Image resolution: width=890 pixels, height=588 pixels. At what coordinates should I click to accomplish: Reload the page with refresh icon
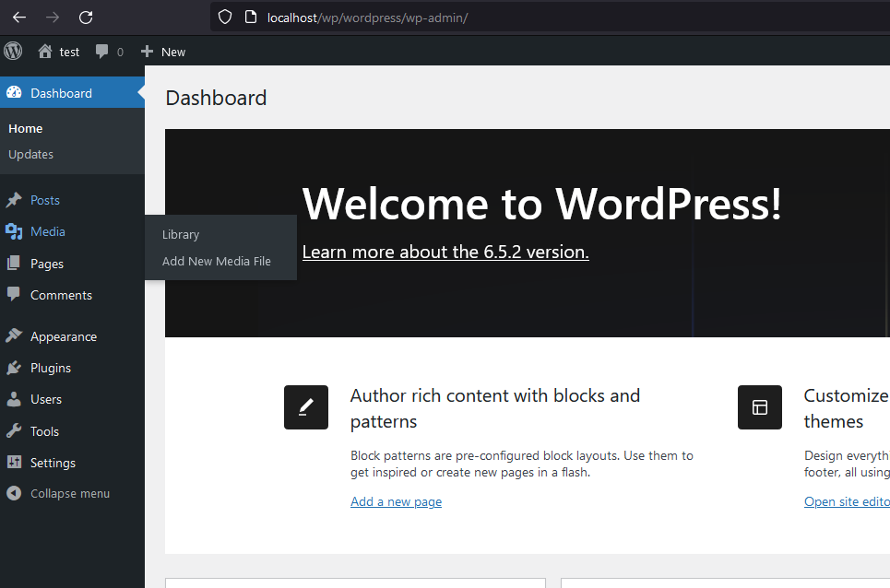pyautogui.click(x=86, y=18)
